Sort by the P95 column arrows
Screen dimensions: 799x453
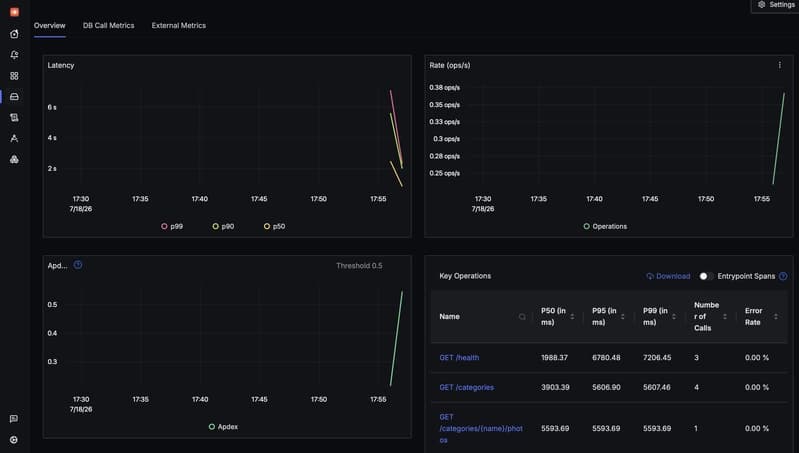click(623, 316)
